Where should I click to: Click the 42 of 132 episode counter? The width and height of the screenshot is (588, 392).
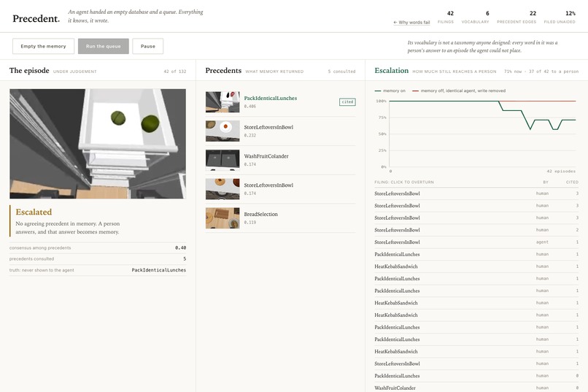pyautogui.click(x=175, y=72)
